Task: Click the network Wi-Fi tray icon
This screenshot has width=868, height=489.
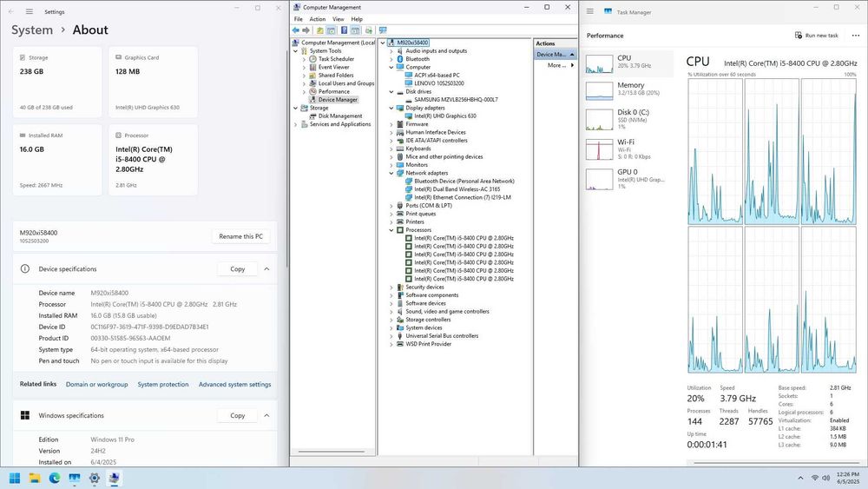Action: (815, 478)
